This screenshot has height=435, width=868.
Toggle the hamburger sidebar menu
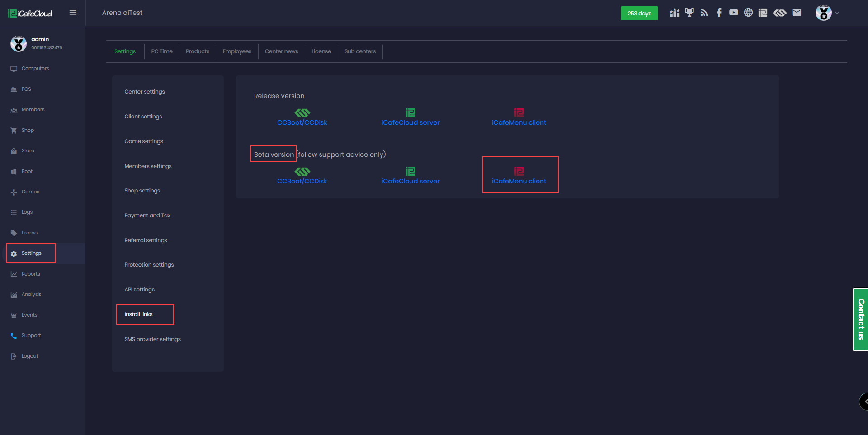coord(73,13)
